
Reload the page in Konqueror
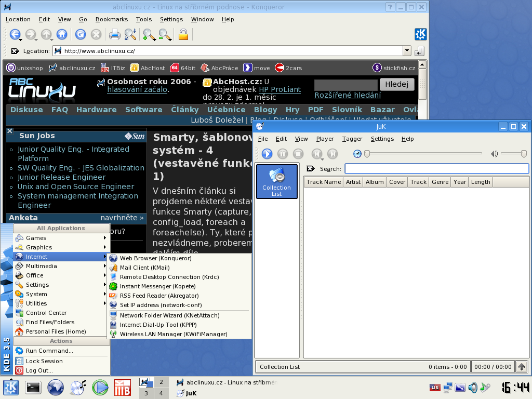click(81, 34)
